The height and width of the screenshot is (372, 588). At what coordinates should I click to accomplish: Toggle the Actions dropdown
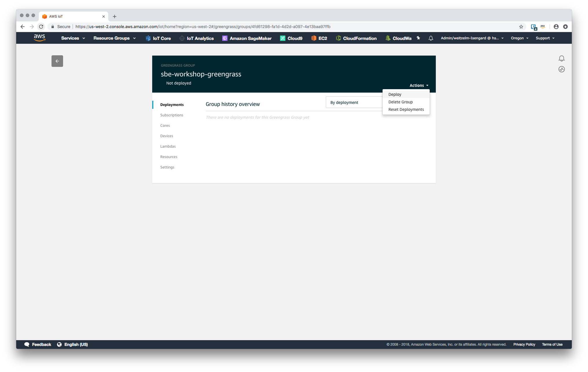pyautogui.click(x=419, y=85)
